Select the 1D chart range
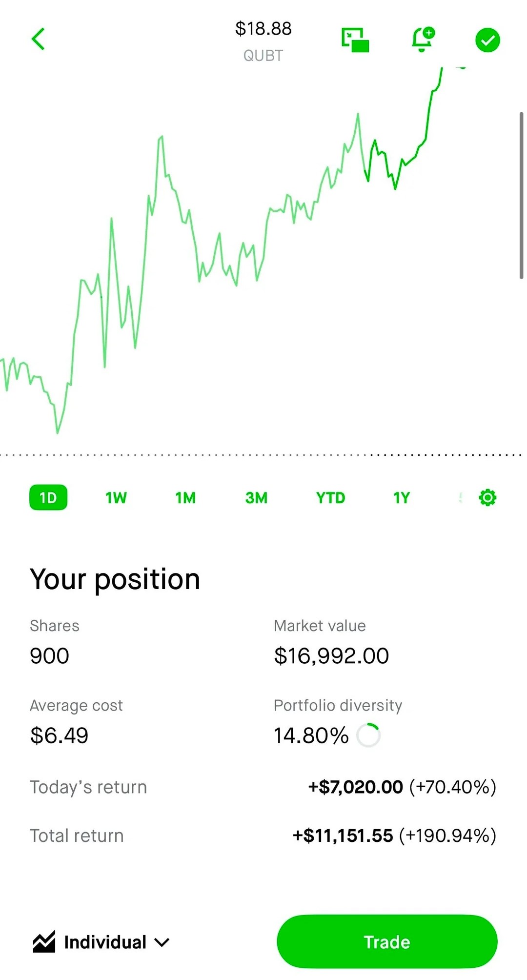The image size is (527, 980). tap(48, 497)
